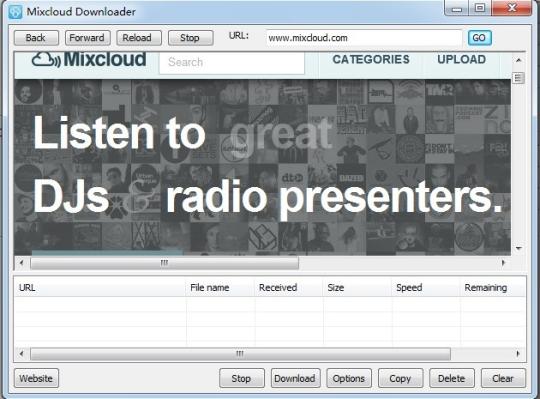This screenshot has width=540, height=399.
Task: Click the Download button
Action: [x=295, y=378]
